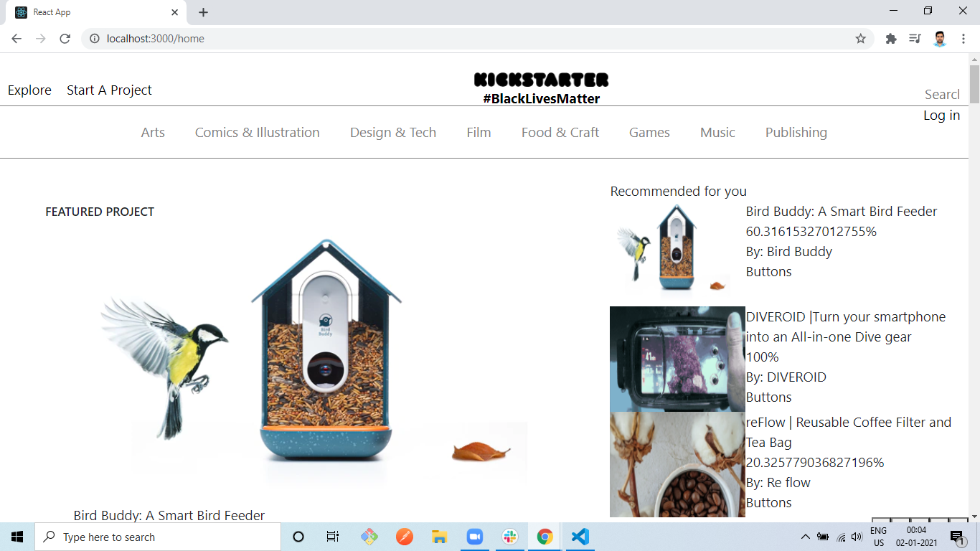980x551 pixels.
Task: Click the FEATURED PROJECT heading
Action: [100, 212]
